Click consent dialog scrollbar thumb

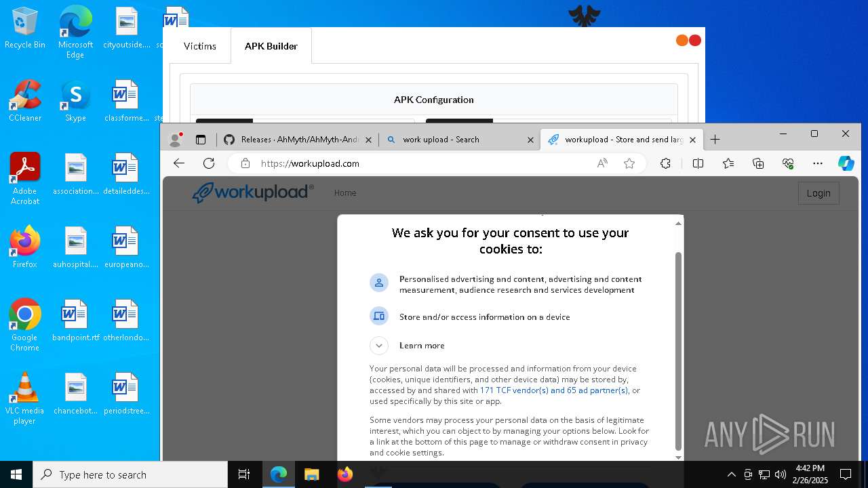point(678,351)
